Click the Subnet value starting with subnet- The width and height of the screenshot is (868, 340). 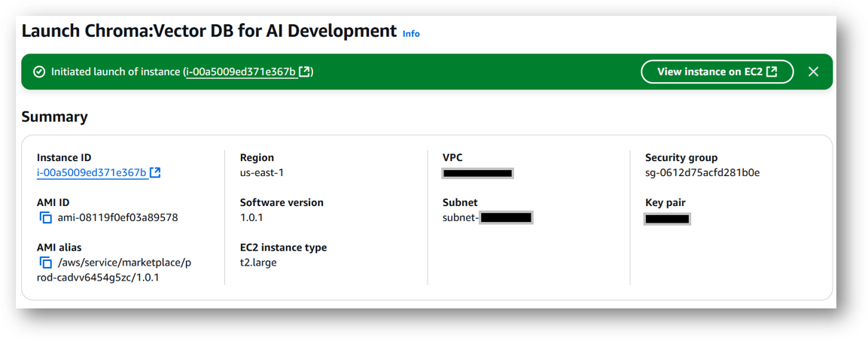point(488,217)
